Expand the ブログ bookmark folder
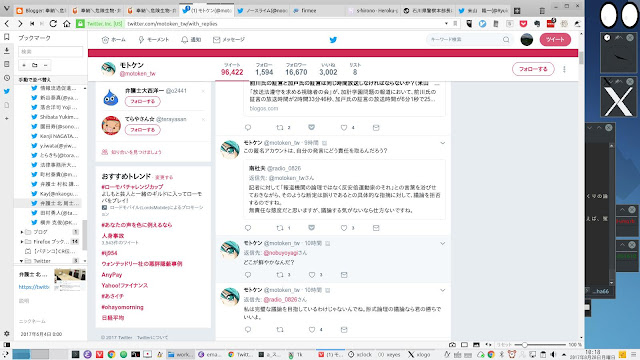 coord(22,232)
